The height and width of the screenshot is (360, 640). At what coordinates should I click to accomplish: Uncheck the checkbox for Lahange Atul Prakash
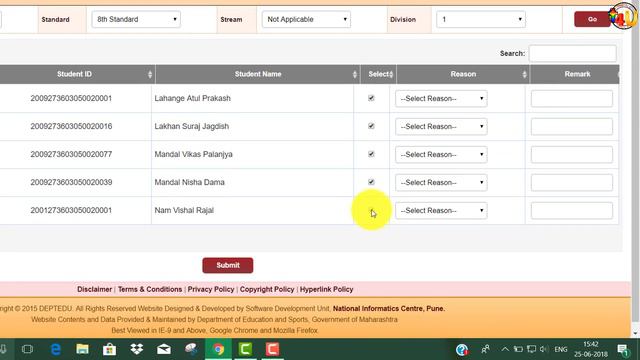(371, 98)
